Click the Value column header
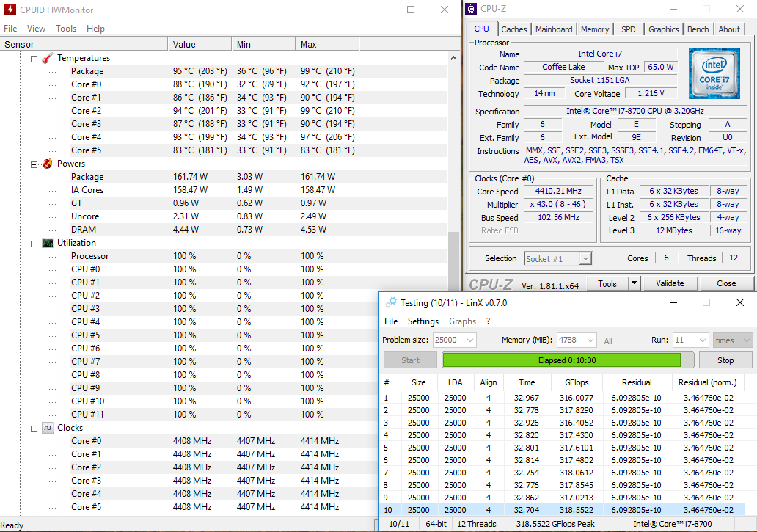The width and height of the screenshot is (757, 532). 200,45
